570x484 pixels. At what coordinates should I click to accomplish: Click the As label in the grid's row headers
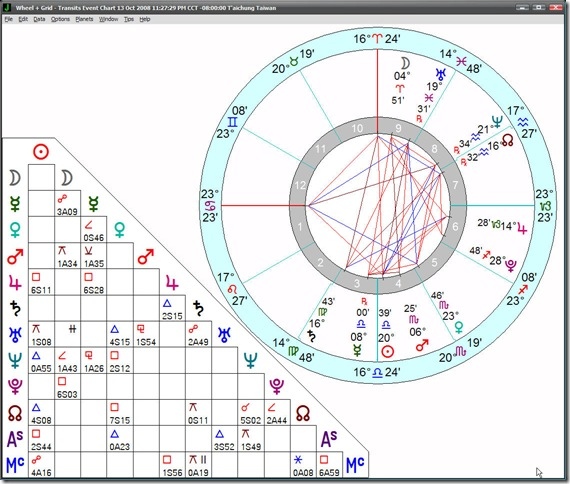click(15, 439)
